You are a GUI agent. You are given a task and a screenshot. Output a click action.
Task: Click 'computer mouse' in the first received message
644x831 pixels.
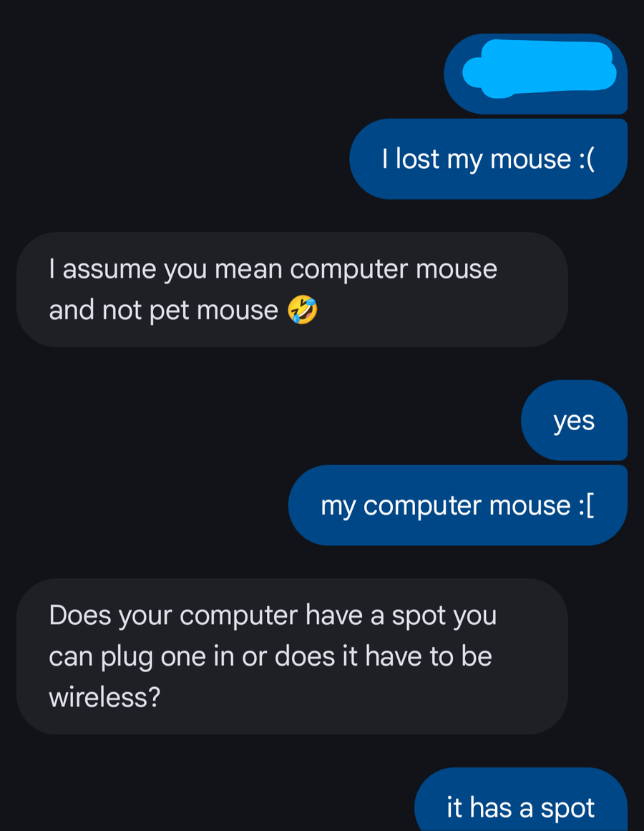394,269
